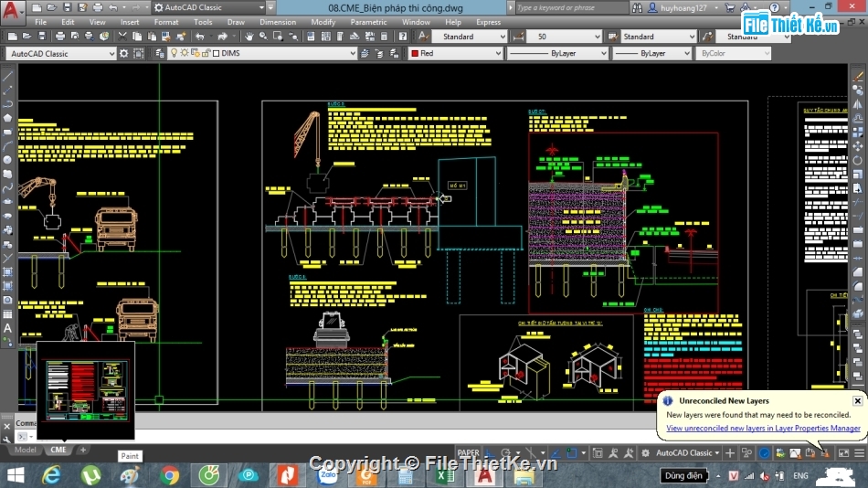Open the DIMS layer dropdown
868x488 pixels.
[x=353, y=53]
